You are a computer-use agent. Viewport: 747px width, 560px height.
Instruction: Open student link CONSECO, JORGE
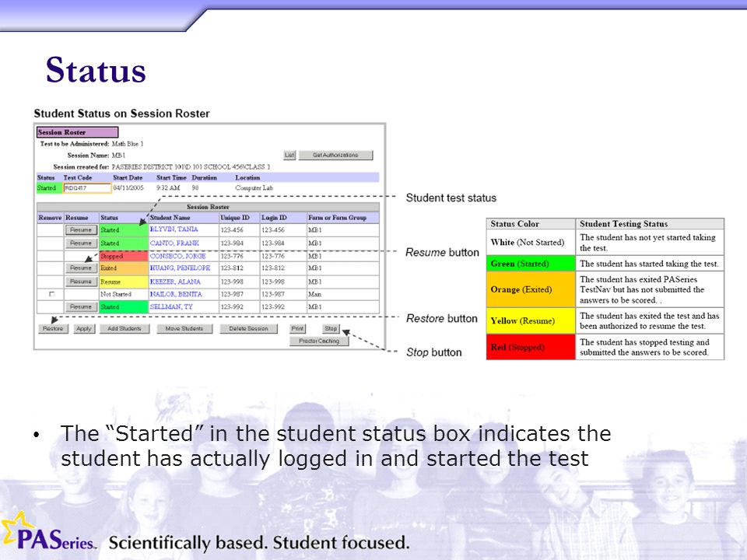[x=177, y=256]
